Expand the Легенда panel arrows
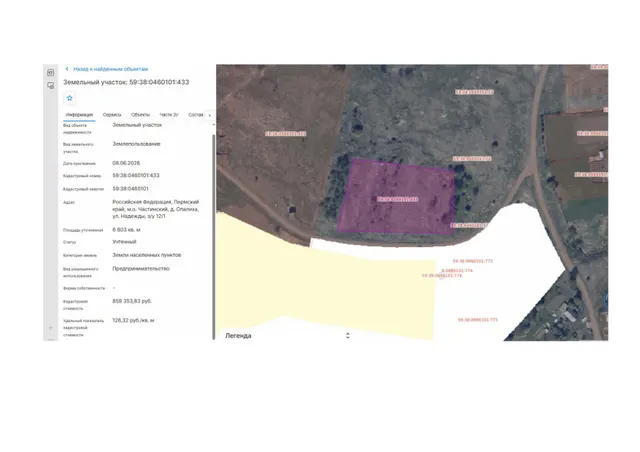This screenshot has width=640, height=452. tap(347, 336)
